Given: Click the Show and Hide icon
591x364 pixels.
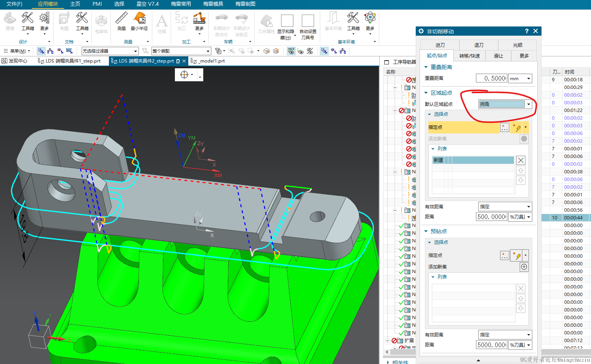Looking at the screenshot, I should click(x=287, y=21).
